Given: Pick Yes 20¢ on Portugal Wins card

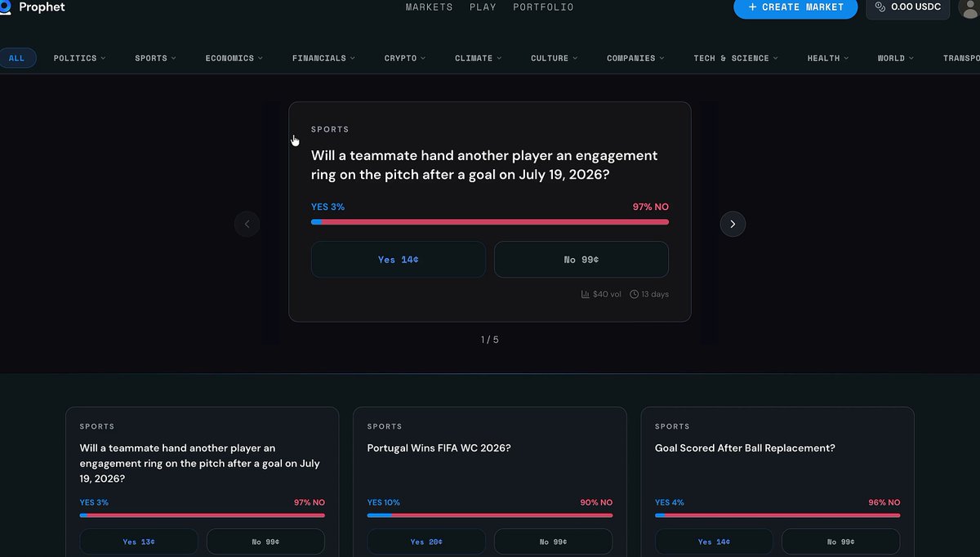Looking at the screenshot, I should [426, 541].
